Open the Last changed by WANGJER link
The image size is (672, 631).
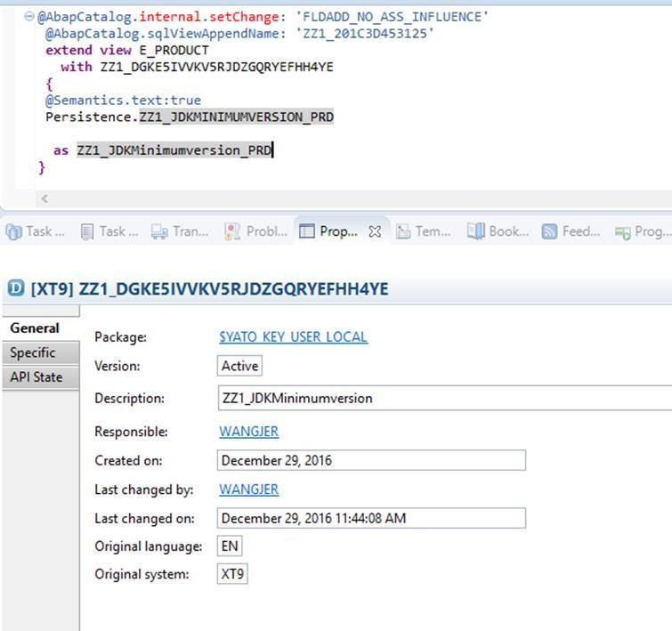pyautogui.click(x=249, y=489)
